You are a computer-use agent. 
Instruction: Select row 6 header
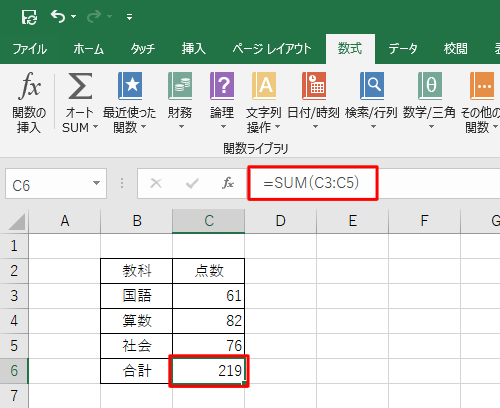tap(14, 371)
